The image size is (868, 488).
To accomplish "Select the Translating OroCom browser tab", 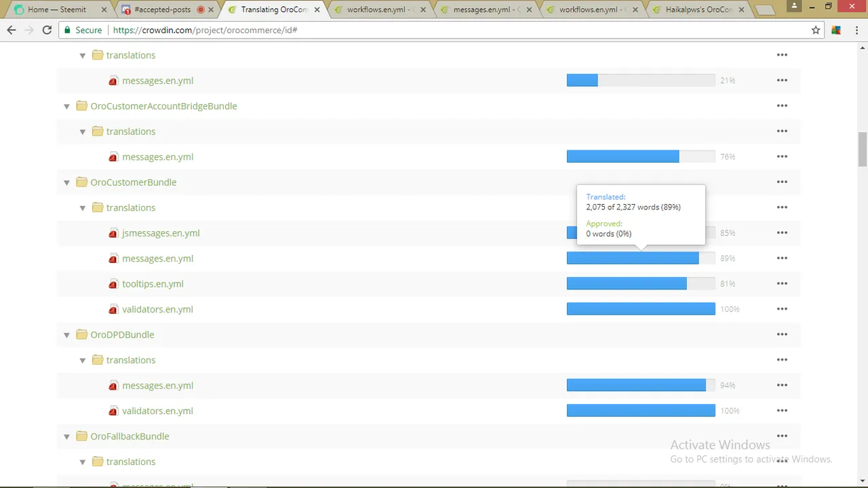I will [274, 9].
